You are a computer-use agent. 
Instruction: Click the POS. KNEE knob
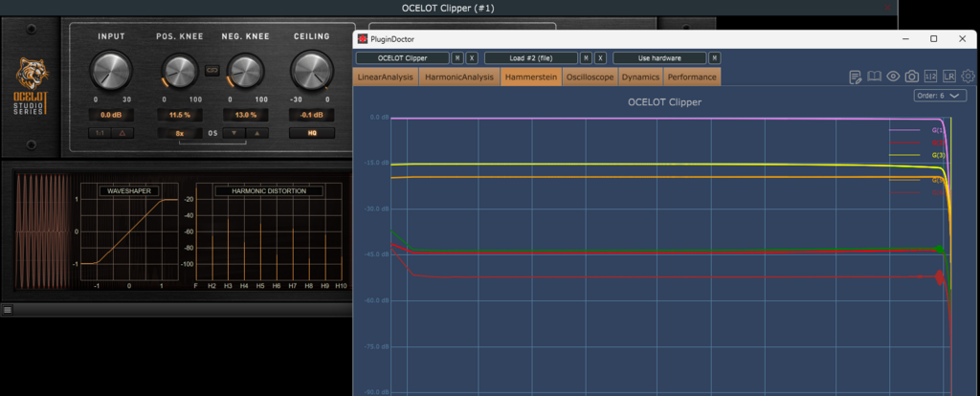click(179, 71)
